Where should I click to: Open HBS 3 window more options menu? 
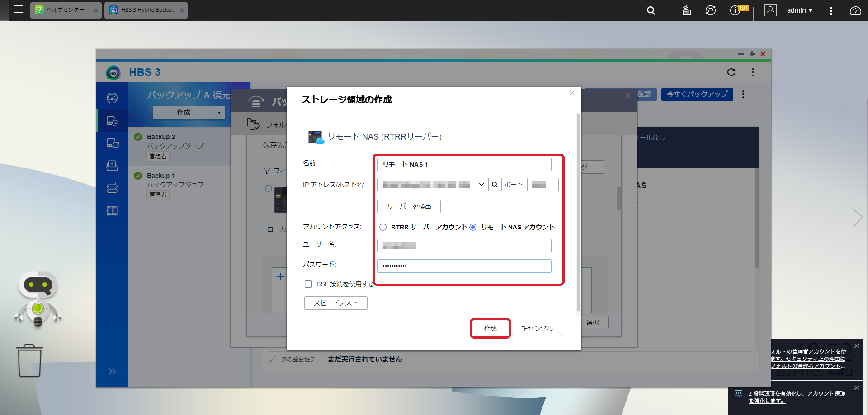click(753, 72)
